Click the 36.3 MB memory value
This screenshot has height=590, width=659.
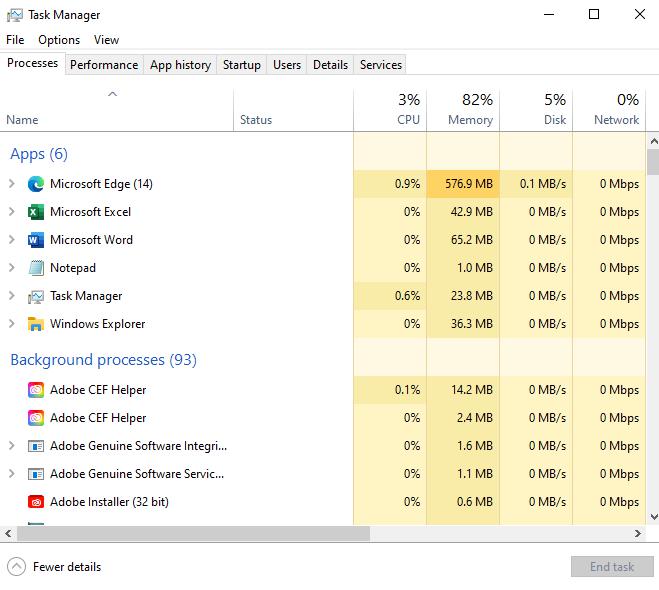(x=472, y=324)
